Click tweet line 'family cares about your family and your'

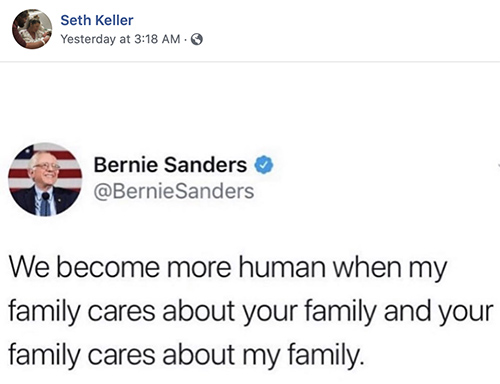pyautogui.click(x=251, y=311)
